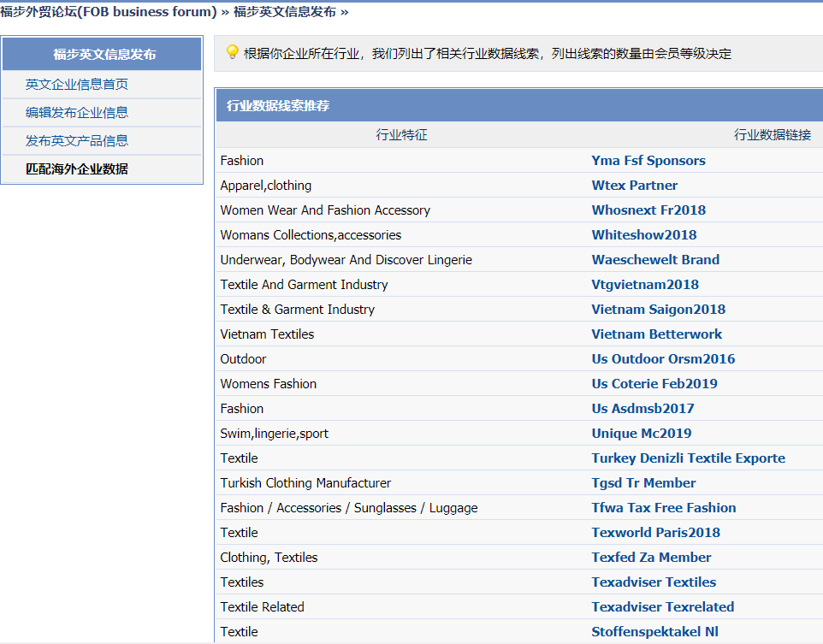This screenshot has width=823, height=644.
Task: Open Yma Fsf Sponsors link
Action: (648, 161)
